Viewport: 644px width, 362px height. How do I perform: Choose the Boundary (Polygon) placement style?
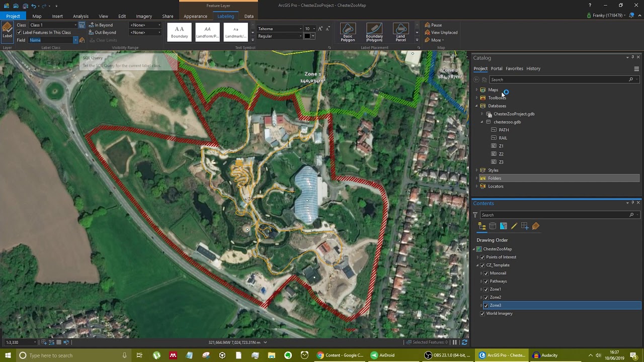pos(374,32)
